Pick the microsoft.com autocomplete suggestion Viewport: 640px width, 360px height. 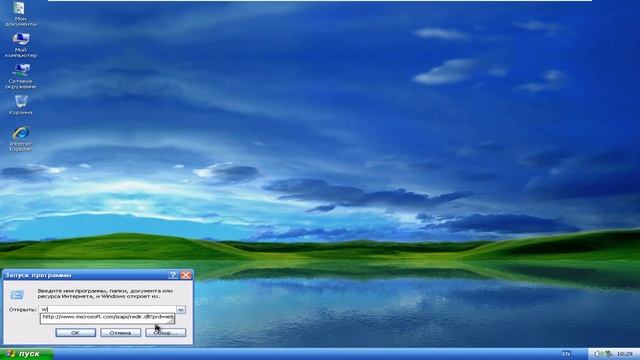(107, 318)
